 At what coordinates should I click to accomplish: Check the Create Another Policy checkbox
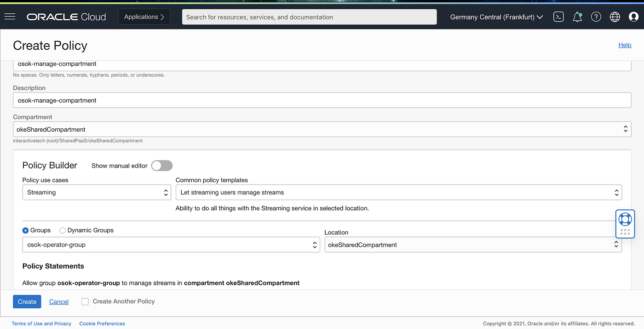tap(85, 301)
